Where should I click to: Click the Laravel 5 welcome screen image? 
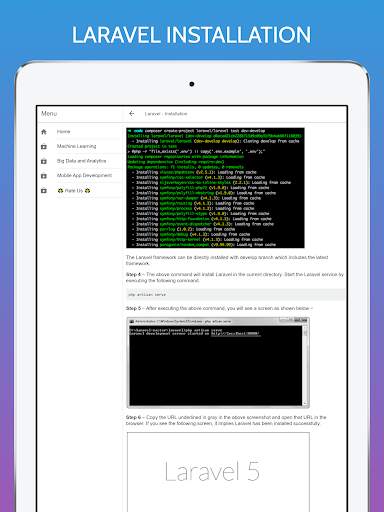coord(218,472)
